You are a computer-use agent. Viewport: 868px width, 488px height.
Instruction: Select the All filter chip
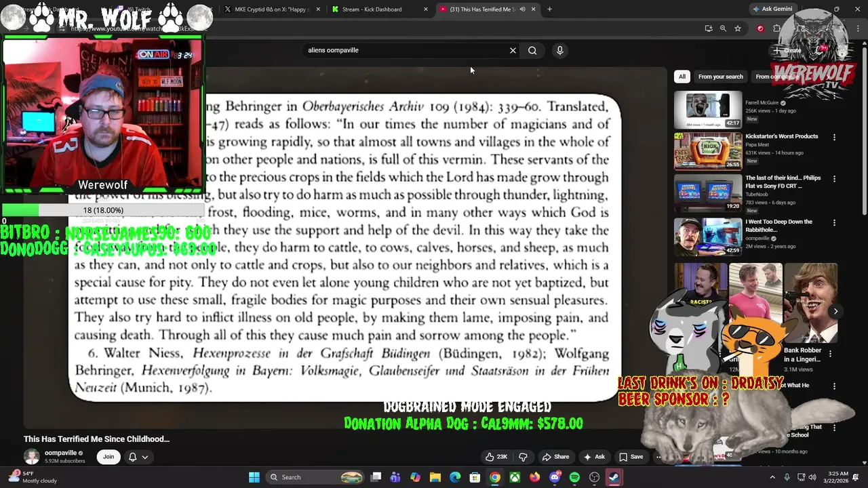[x=682, y=77]
